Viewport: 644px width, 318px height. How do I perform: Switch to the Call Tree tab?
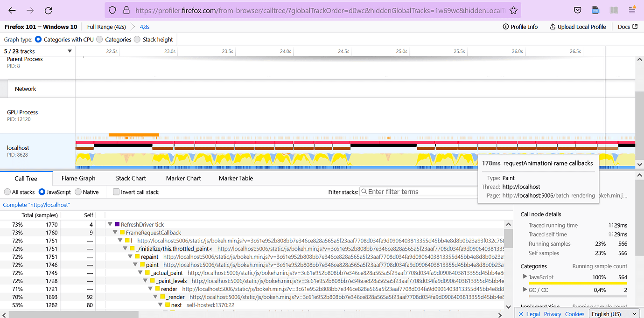[x=26, y=178]
